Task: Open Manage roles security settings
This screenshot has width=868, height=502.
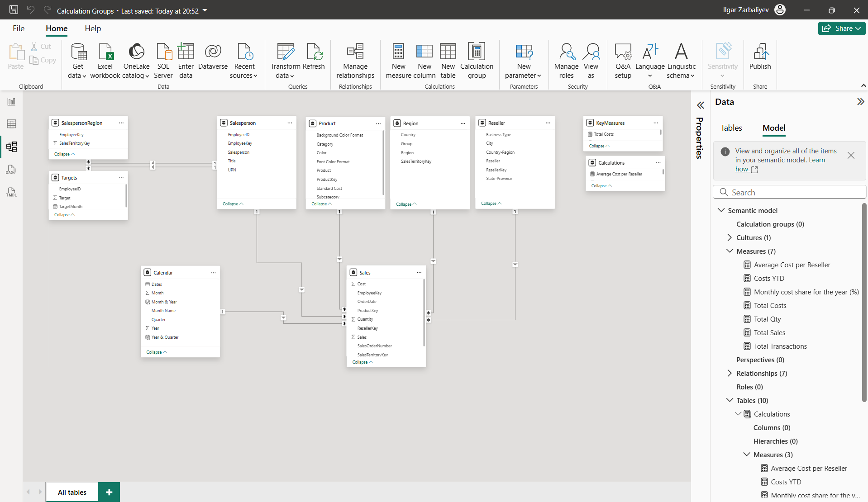Action: click(x=566, y=61)
